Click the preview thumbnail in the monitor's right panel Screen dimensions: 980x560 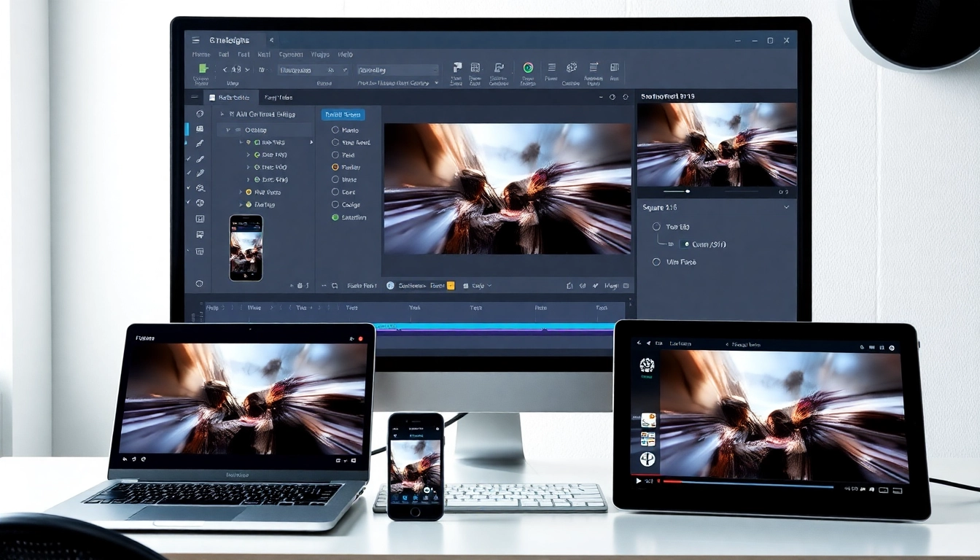[717, 144]
